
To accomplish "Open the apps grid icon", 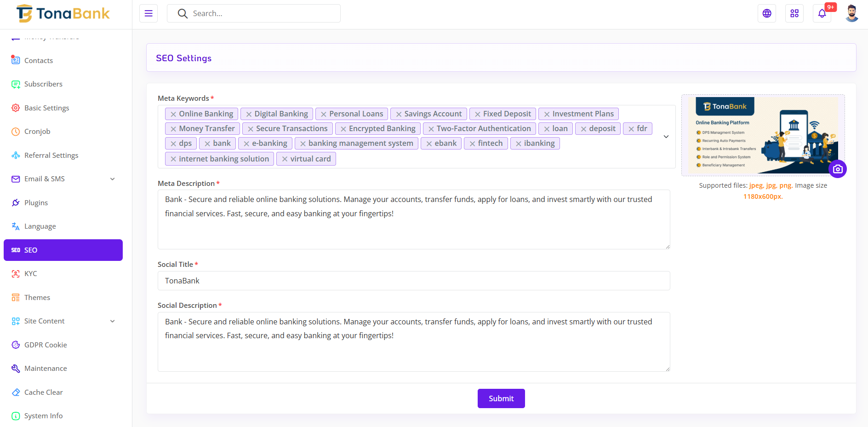I will 794,13.
